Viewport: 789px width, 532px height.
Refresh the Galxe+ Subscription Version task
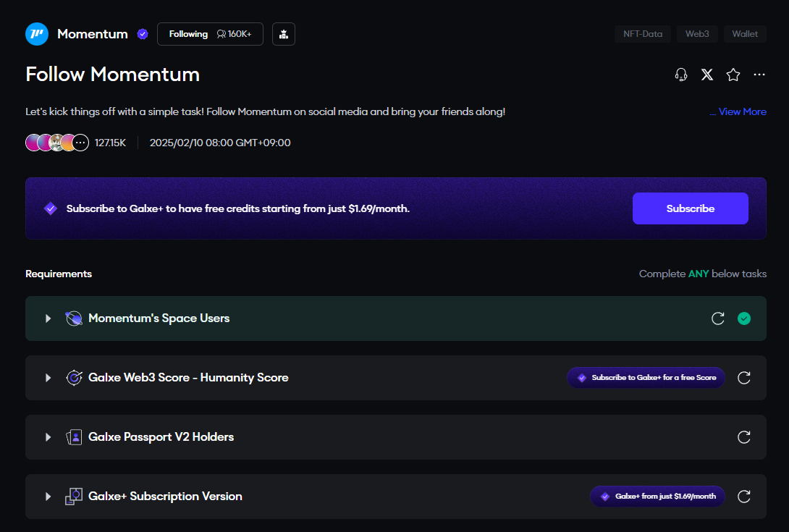[743, 497]
